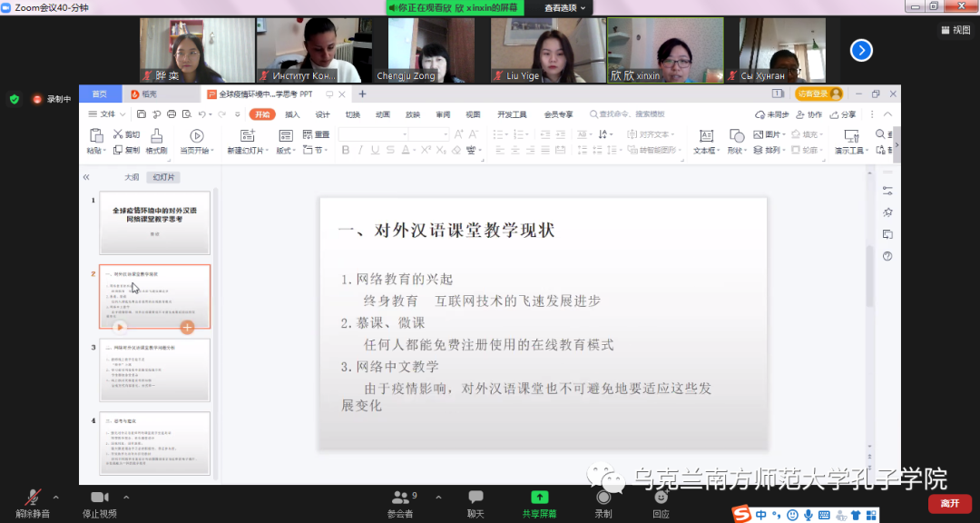Open 审阅 ribbon tab
Viewport: 980px width, 523px height.
[x=443, y=114]
